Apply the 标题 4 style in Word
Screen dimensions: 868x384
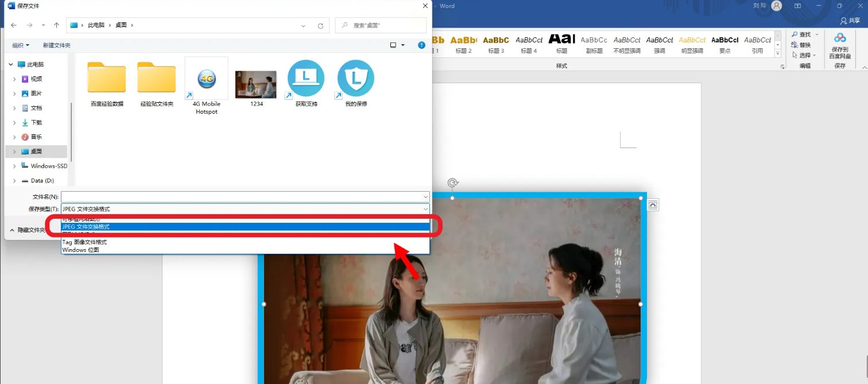click(x=529, y=45)
